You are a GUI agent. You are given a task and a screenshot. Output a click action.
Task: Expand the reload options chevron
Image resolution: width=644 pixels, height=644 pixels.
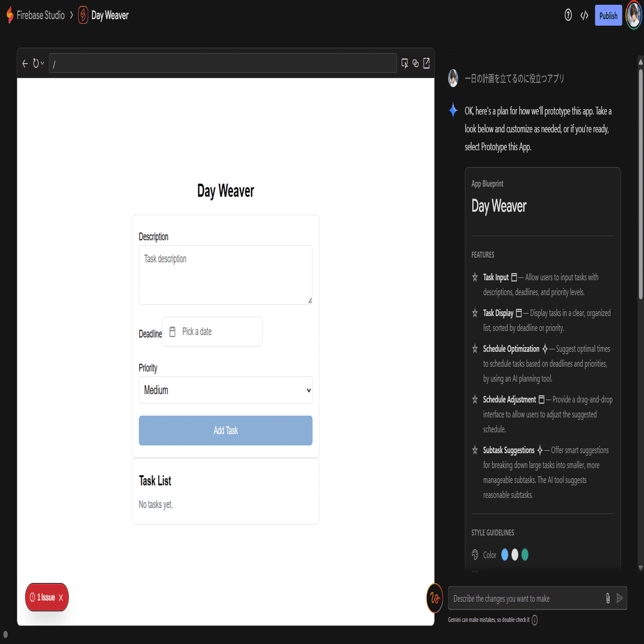coord(42,63)
